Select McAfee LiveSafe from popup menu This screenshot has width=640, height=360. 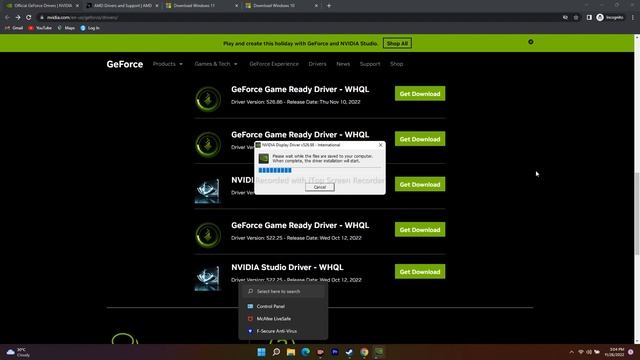283,319
